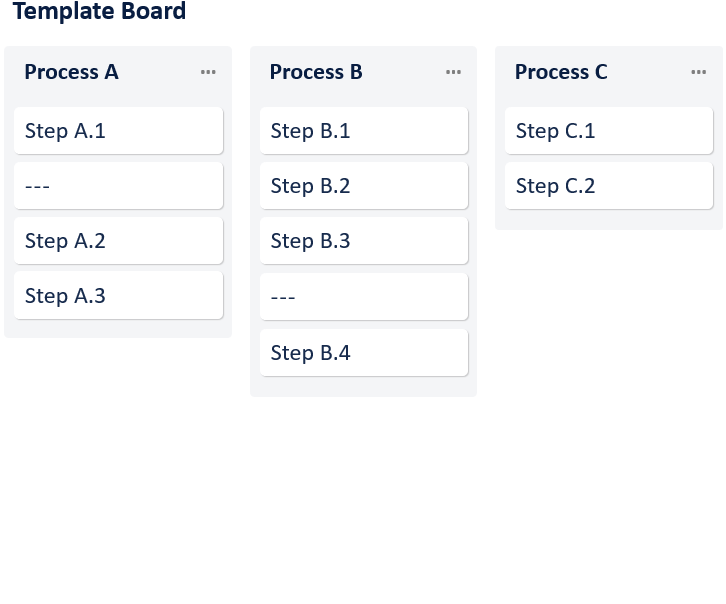
Task: Select the separator card in Process B
Action: point(363,297)
